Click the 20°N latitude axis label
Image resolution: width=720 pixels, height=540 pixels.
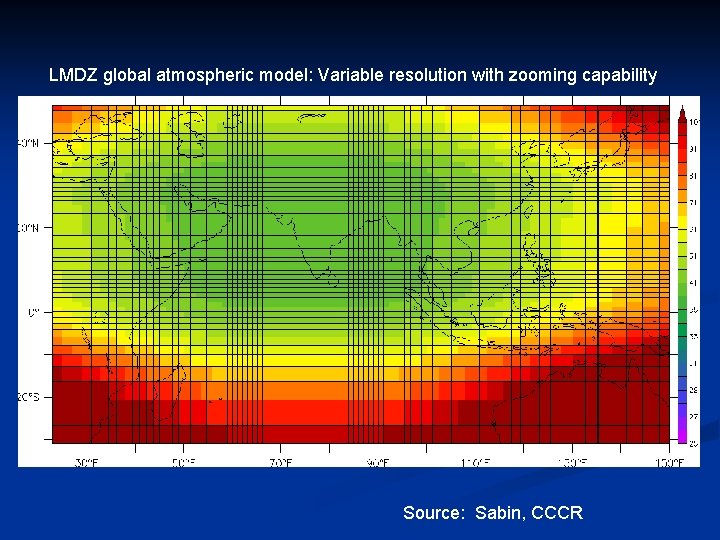click(28, 228)
